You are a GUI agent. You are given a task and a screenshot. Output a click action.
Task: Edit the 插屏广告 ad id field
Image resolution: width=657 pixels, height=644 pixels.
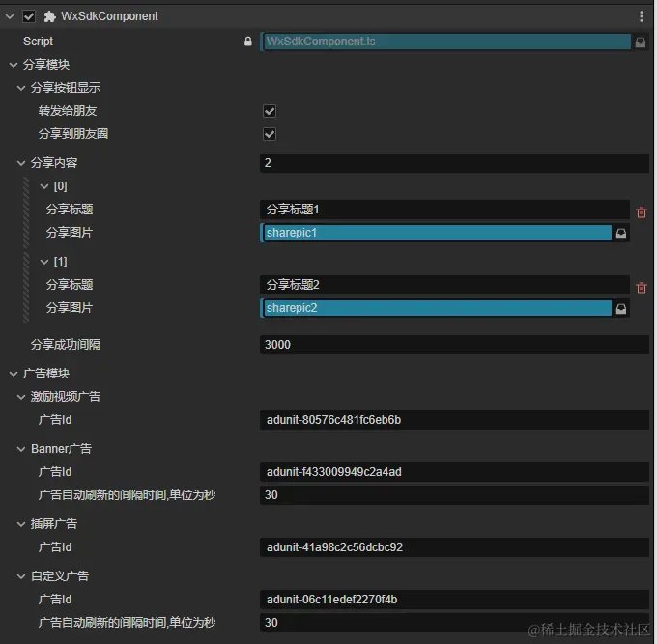click(454, 547)
